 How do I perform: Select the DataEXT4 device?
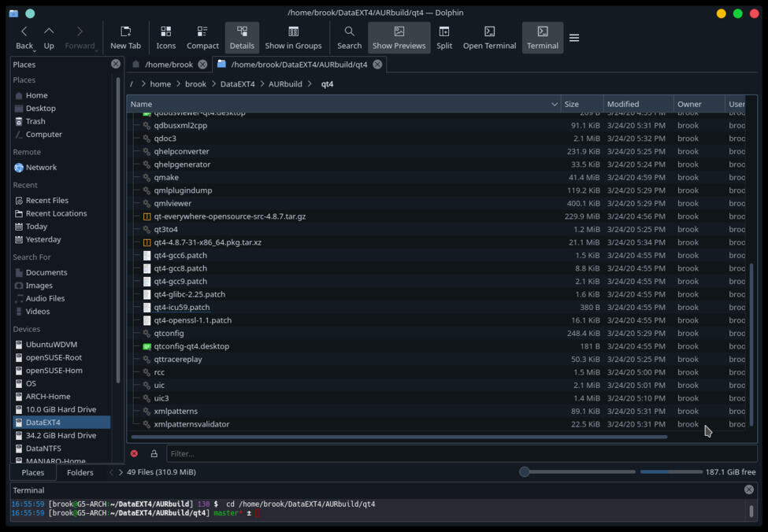(x=61, y=423)
